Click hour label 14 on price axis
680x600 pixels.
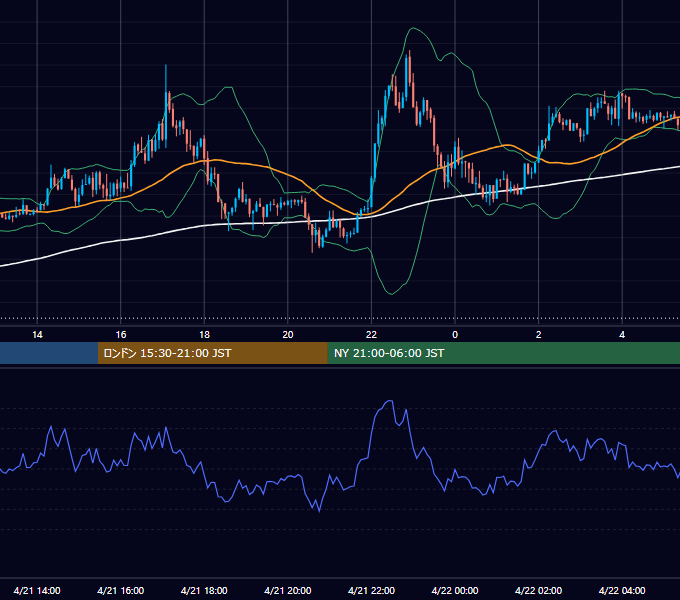[37, 335]
